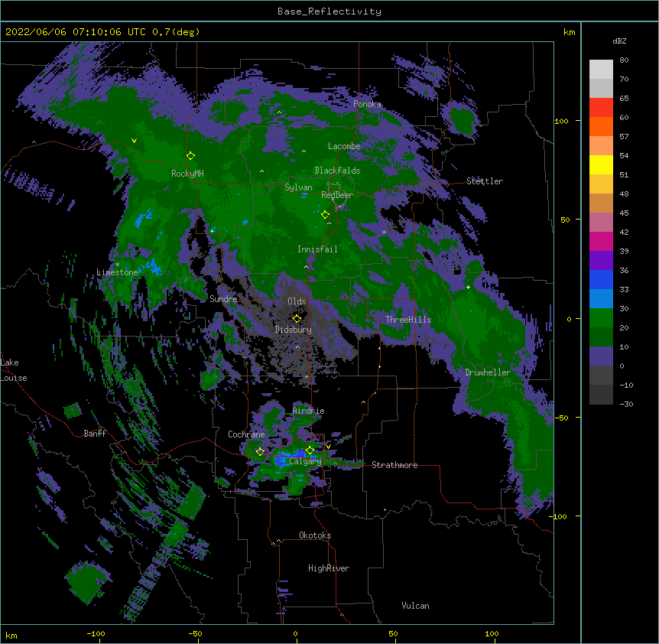
Task: Click the 50 tick on the bottom axis
Action: coord(393,633)
